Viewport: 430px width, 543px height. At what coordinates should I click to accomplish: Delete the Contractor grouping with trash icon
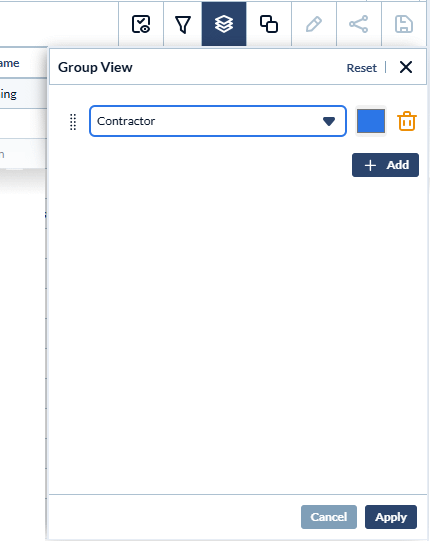(407, 121)
